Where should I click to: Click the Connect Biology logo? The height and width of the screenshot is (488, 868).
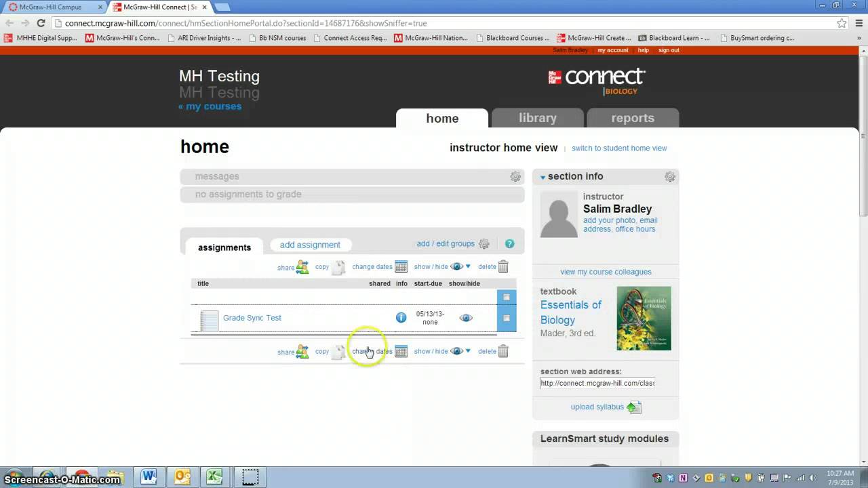(597, 81)
